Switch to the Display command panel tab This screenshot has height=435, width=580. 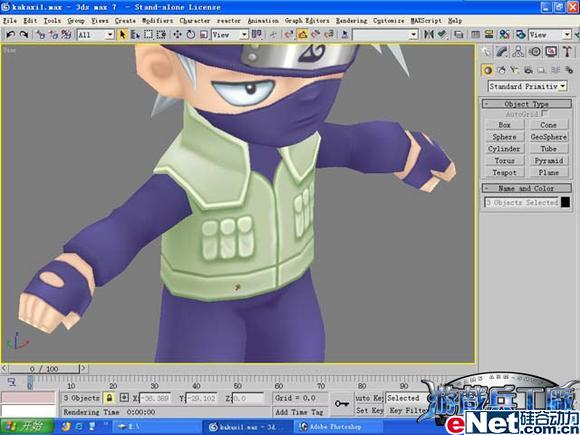[x=551, y=51]
